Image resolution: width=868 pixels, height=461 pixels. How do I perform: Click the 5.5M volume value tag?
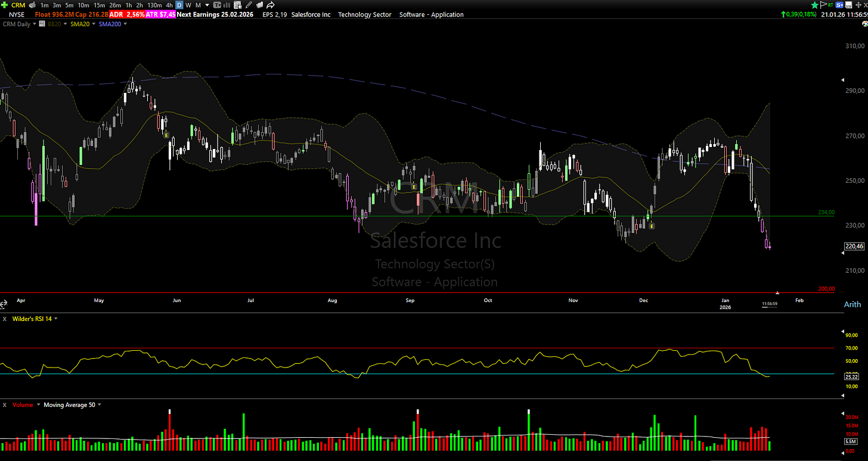point(851,441)
